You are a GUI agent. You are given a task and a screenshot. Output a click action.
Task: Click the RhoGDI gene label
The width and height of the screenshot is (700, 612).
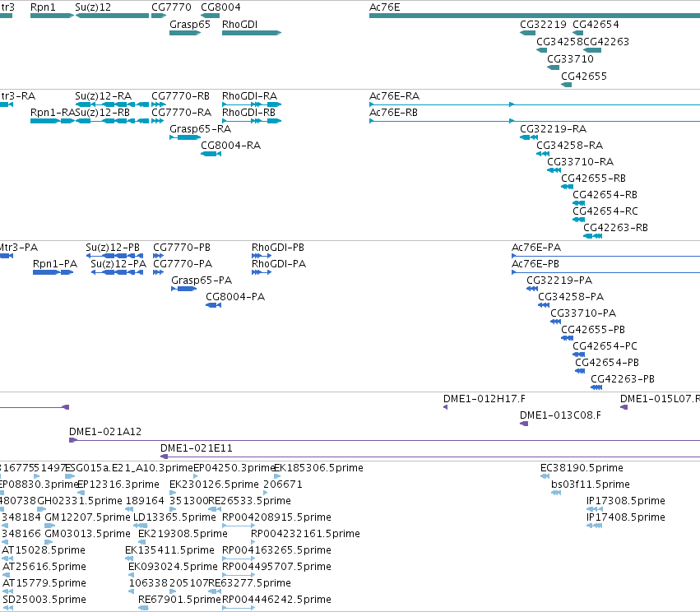click(x=239, y=24)
